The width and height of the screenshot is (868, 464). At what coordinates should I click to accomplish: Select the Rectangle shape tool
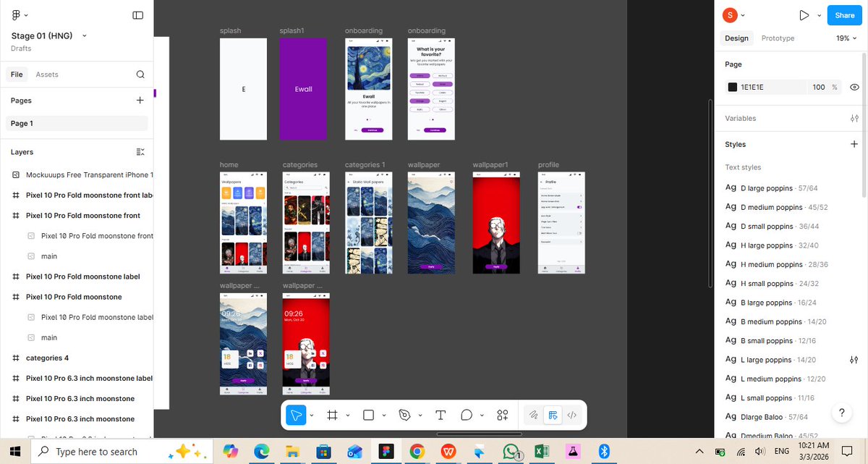pos(368,415)
